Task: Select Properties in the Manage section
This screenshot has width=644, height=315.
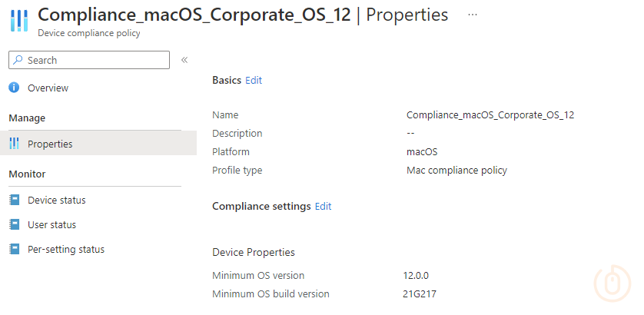Action: pyautogui.click(x=50, y=144)
